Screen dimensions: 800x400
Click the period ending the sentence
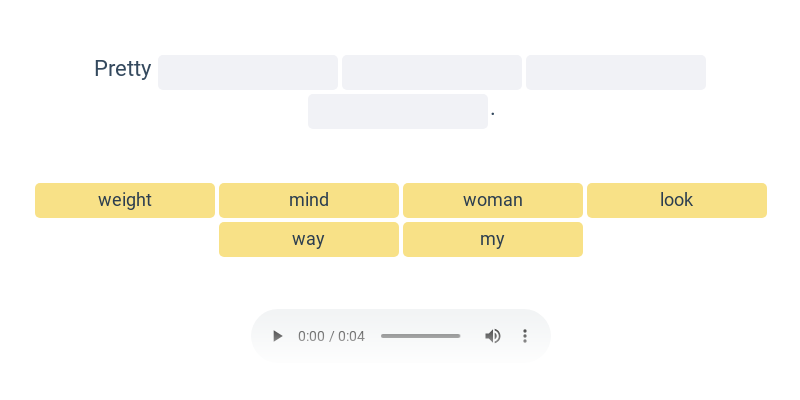pyautogui.click(x=493, y=114)
